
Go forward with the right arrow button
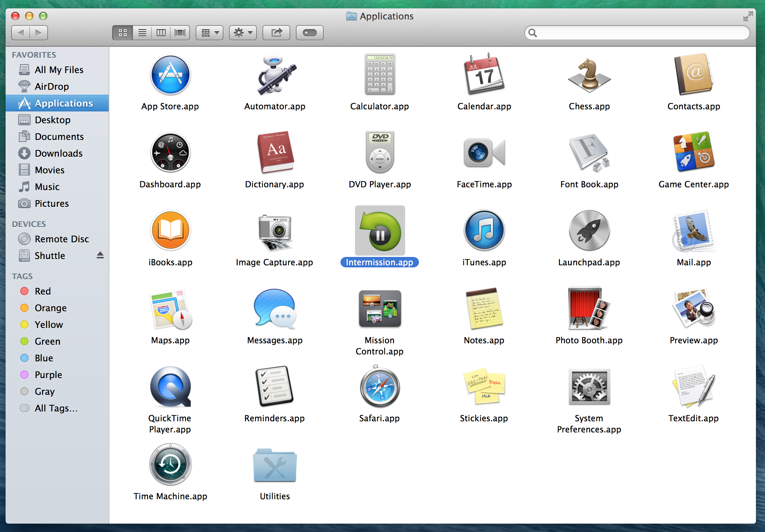point(39,33)
